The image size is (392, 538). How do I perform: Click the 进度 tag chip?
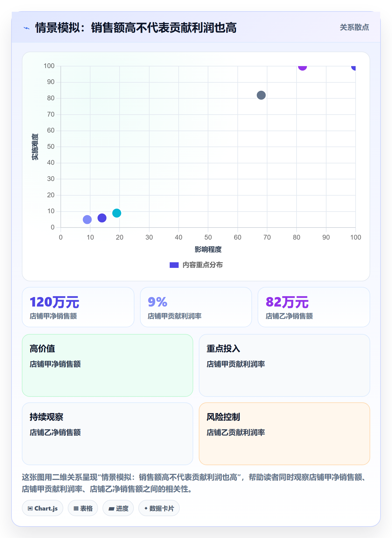click(x=118, y=508)
